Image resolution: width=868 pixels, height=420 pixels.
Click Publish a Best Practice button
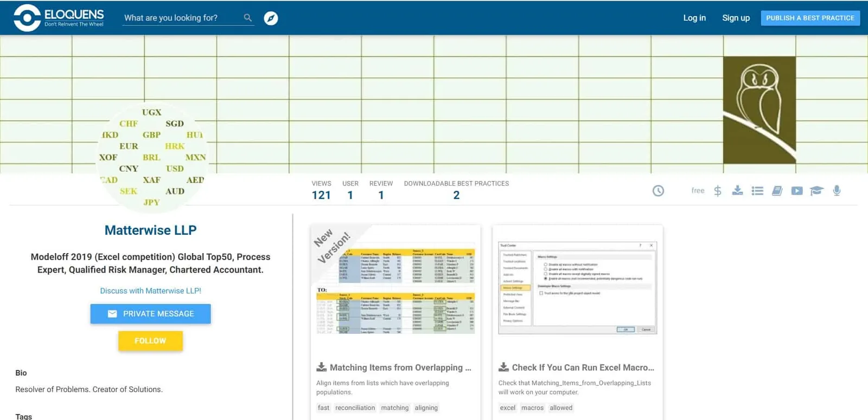tap(810, 18)
